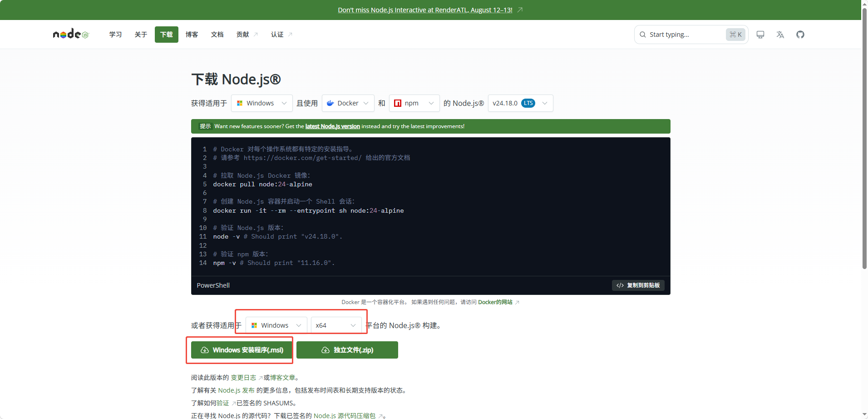Click the npm logo icon

pyautogui.click(x=398, y=103)
